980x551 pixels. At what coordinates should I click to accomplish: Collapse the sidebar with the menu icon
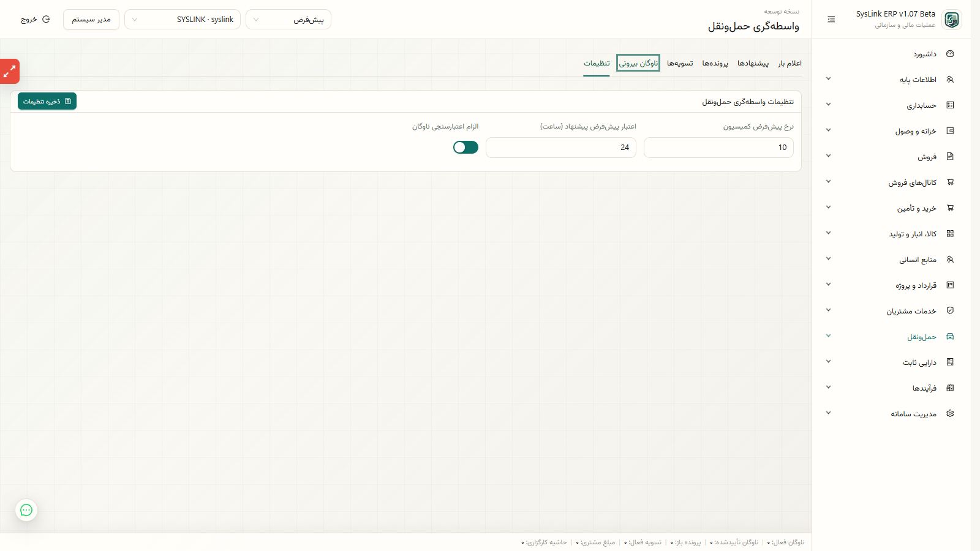pos(831,20)
